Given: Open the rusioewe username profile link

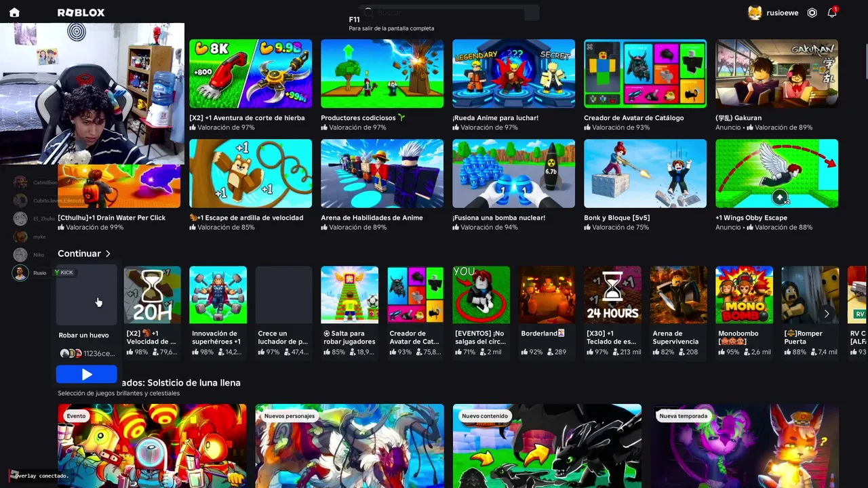Looking at the screenshot, I should click(x=782, y=13).
